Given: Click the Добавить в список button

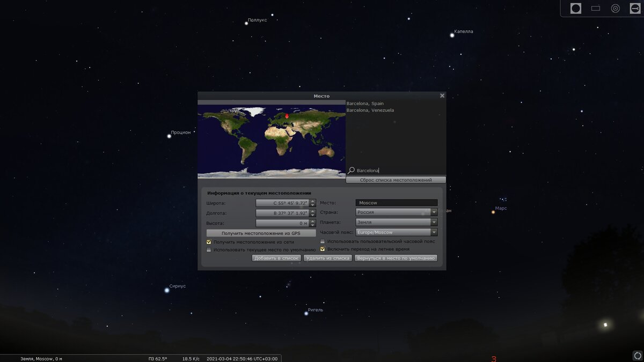Looking at the screenshot, I should click(277, 258).
